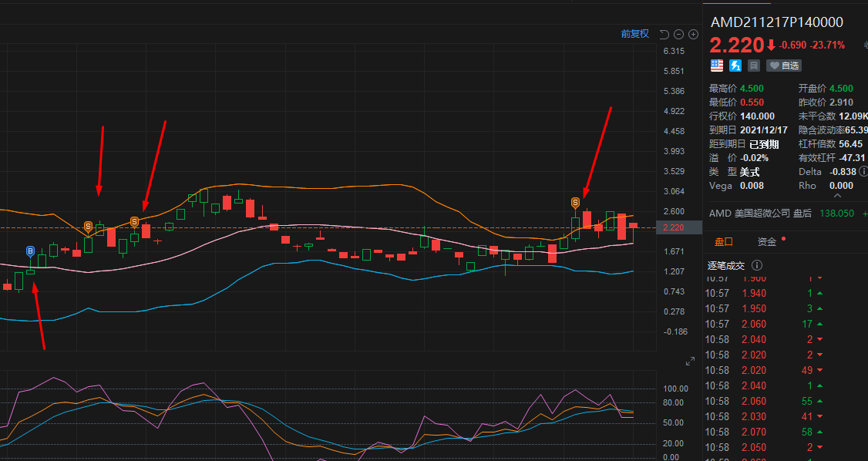
Task: Click the 行权价 140.000 value
Action: click(x=757, y=116)
